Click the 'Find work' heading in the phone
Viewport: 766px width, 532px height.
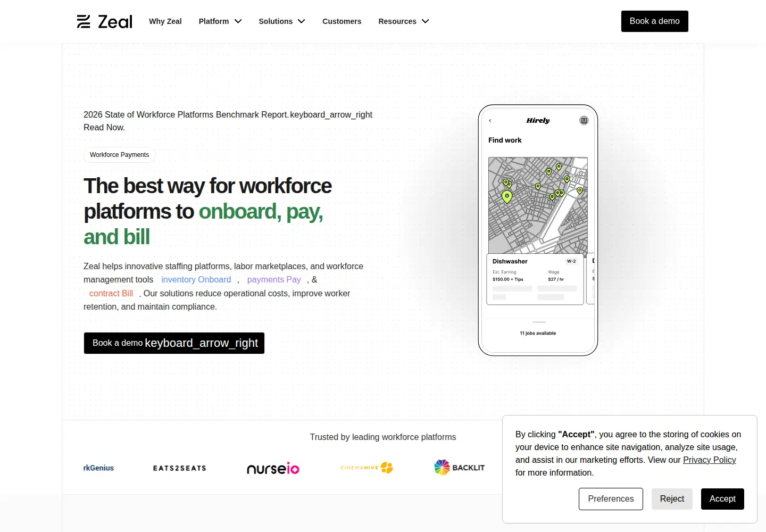[x=505, y=140]
